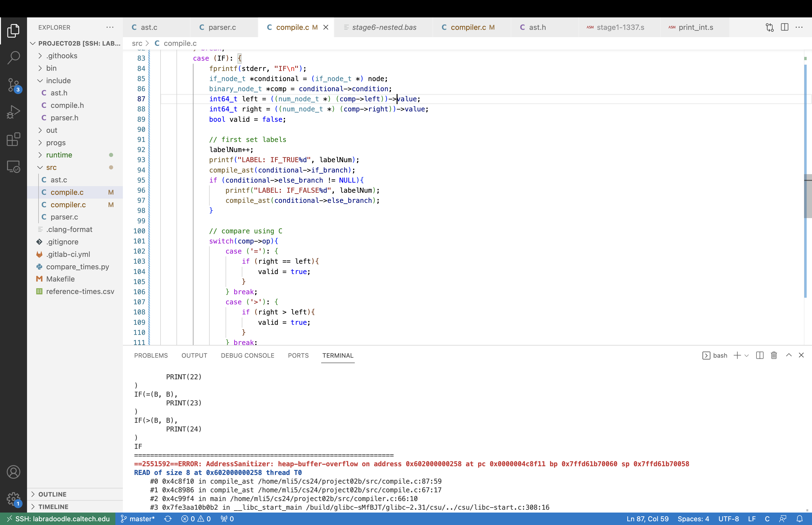Screen dimensions: 812x525
Task: Open the Extensions view
Action: click(x=13, y=139)
